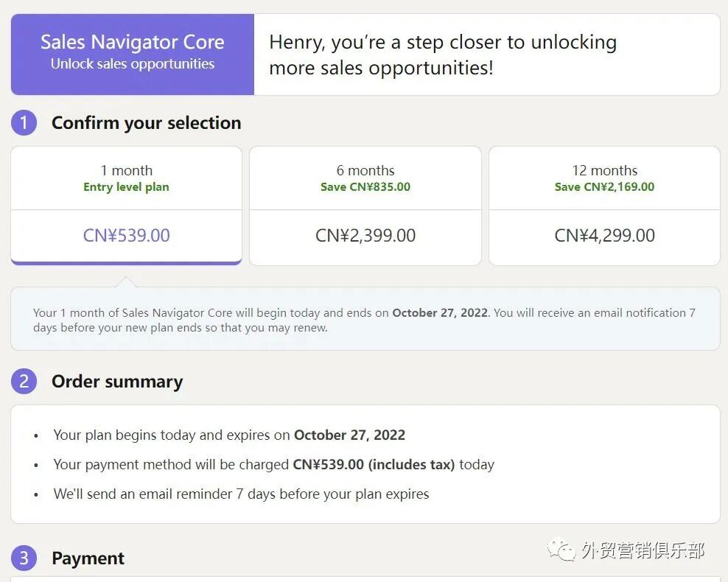
Task: Click the CN¥4,299.00 price
Action: tap(604, 236)
